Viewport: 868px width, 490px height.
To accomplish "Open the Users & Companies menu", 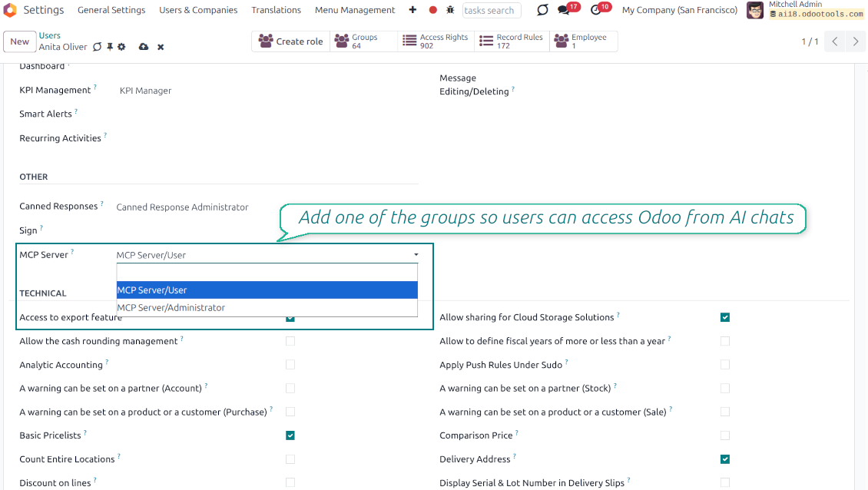I will pos(198,10).
